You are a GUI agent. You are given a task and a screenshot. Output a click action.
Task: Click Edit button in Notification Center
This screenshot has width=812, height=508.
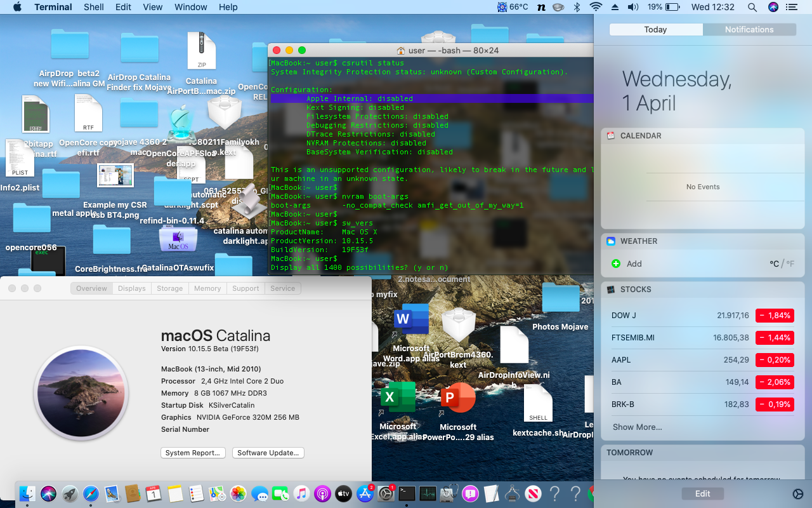tap(703, 494)
